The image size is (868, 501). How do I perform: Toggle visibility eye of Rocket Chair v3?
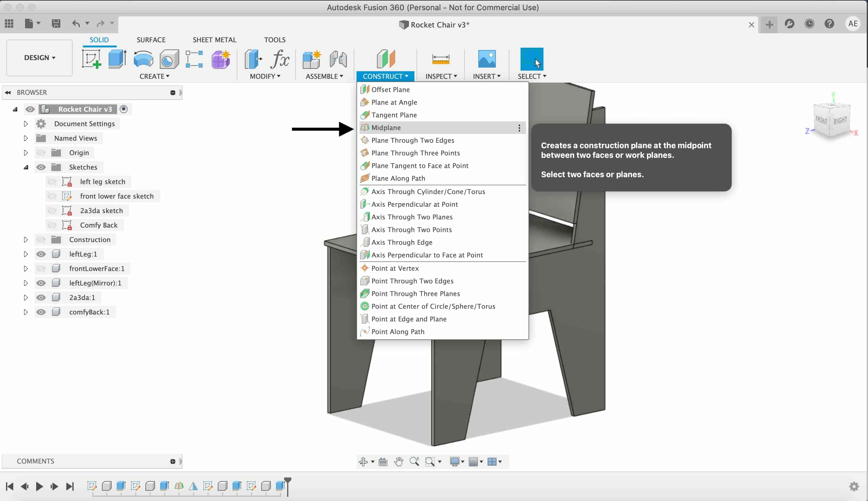(30, 109)
